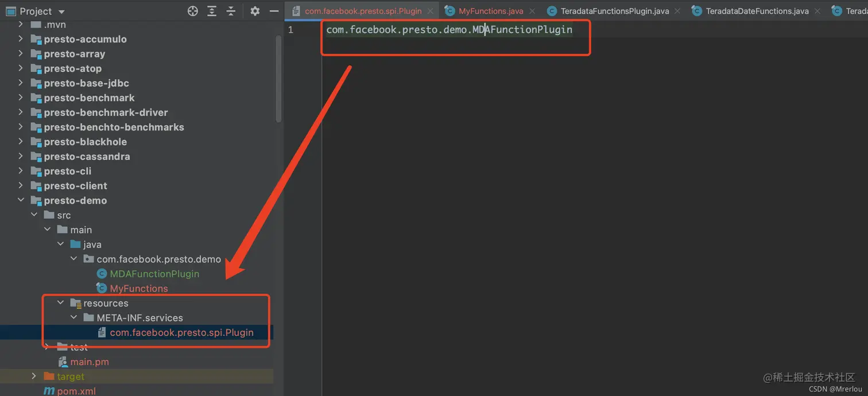
Task: Expand the presto-client module
Action: pyautogui.click(x=21, y=185)
